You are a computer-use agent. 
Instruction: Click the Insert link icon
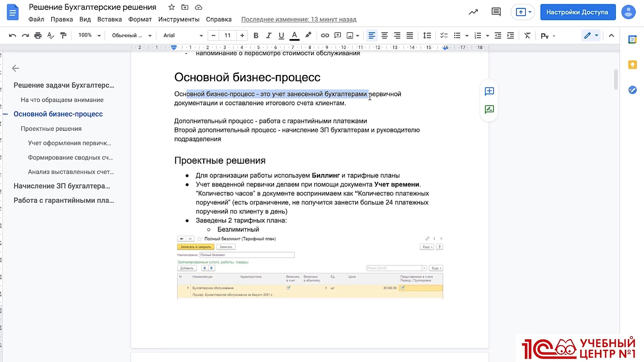tap(325, 36)
